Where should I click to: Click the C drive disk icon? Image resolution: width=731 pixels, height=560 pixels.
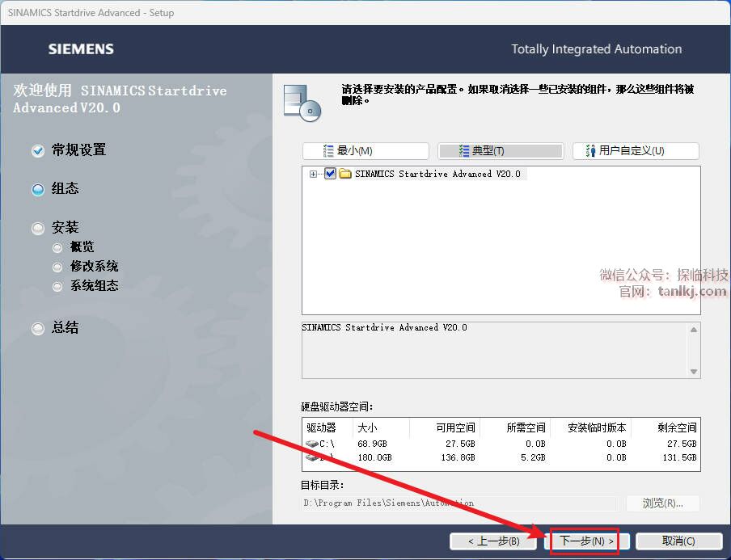pos(311,444)
